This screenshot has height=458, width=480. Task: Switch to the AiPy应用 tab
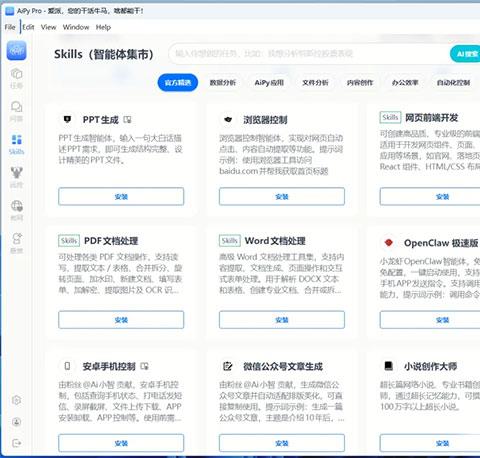[269, 82]
